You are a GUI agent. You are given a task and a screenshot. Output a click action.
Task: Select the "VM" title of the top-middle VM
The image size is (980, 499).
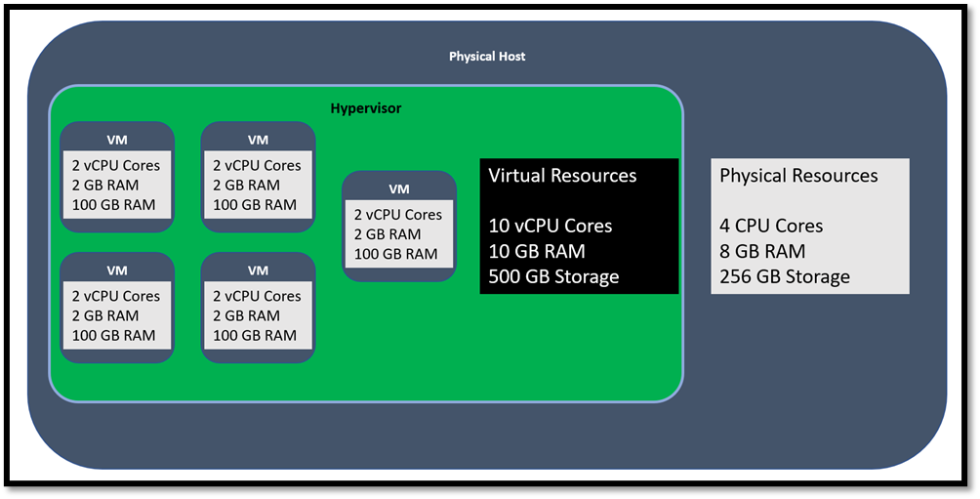[x=258, y=140]
